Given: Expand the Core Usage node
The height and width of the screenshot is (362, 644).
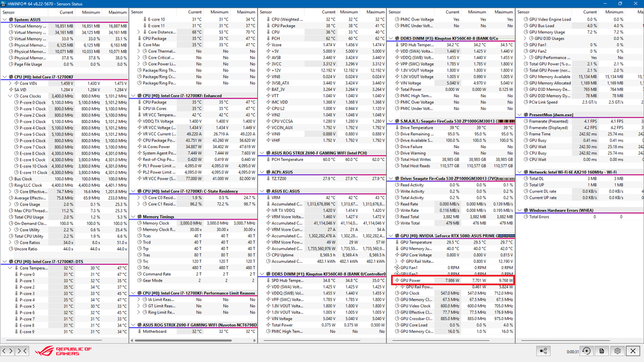Looking at the screenshot, I should [11, 204].
